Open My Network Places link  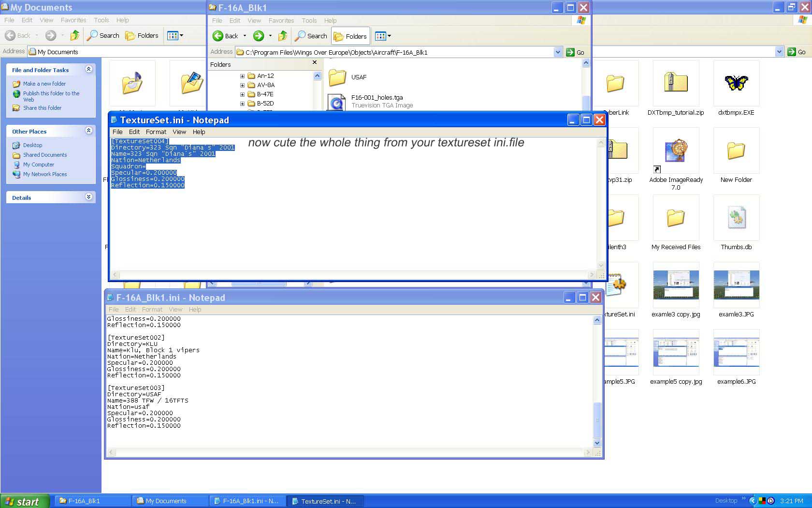(x=45, y=174)
